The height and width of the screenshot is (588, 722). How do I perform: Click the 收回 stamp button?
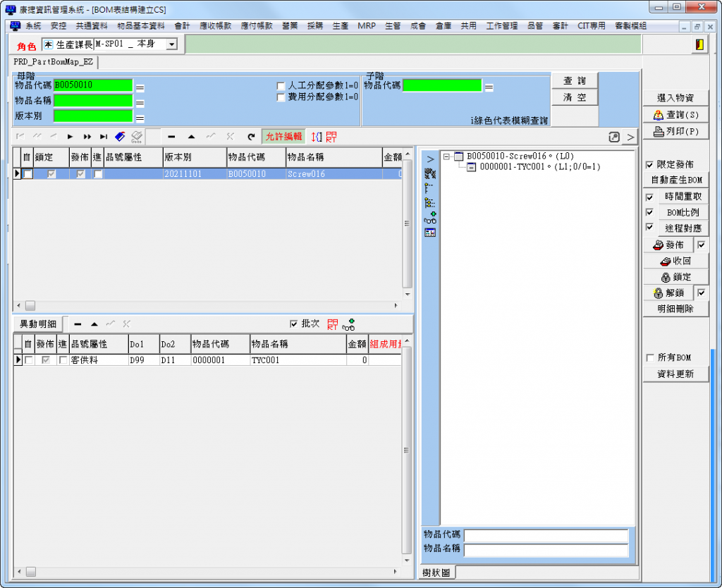675,261
